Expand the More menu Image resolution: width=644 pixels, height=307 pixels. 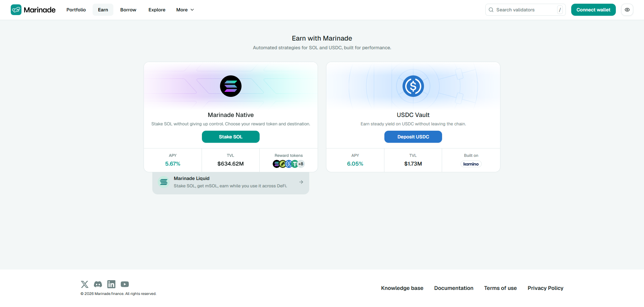pos(185,10)
